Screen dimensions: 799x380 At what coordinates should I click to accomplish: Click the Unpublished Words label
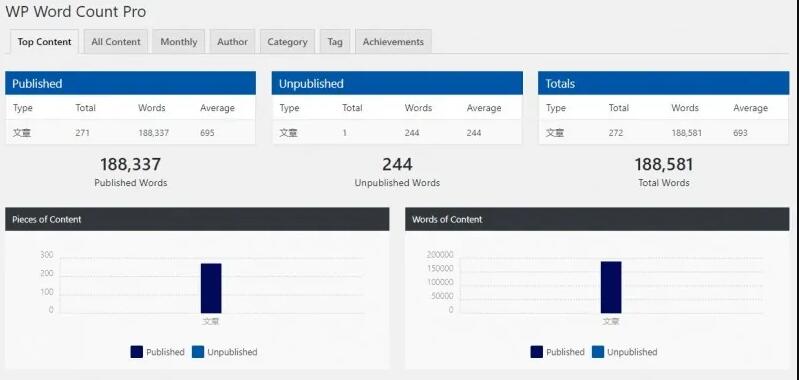tap(397, 183)
